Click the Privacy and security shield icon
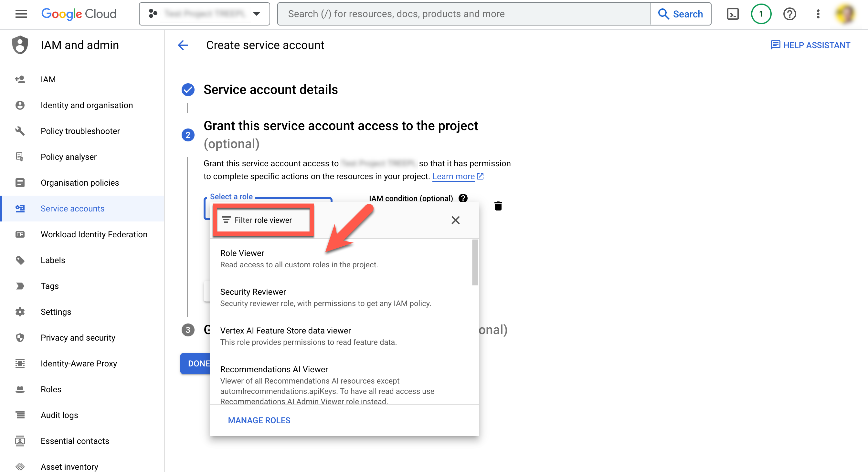Screen dimensions: 868x472 (x=20, y=338)
